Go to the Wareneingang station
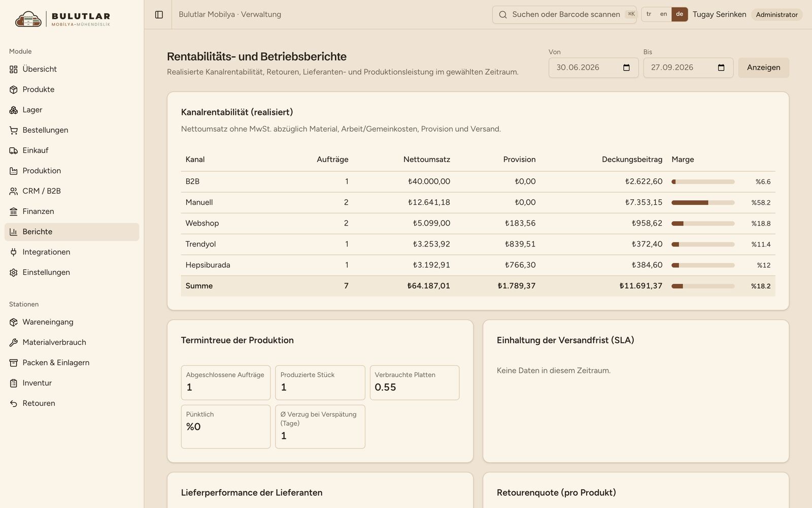 click(x=72, y=322)
